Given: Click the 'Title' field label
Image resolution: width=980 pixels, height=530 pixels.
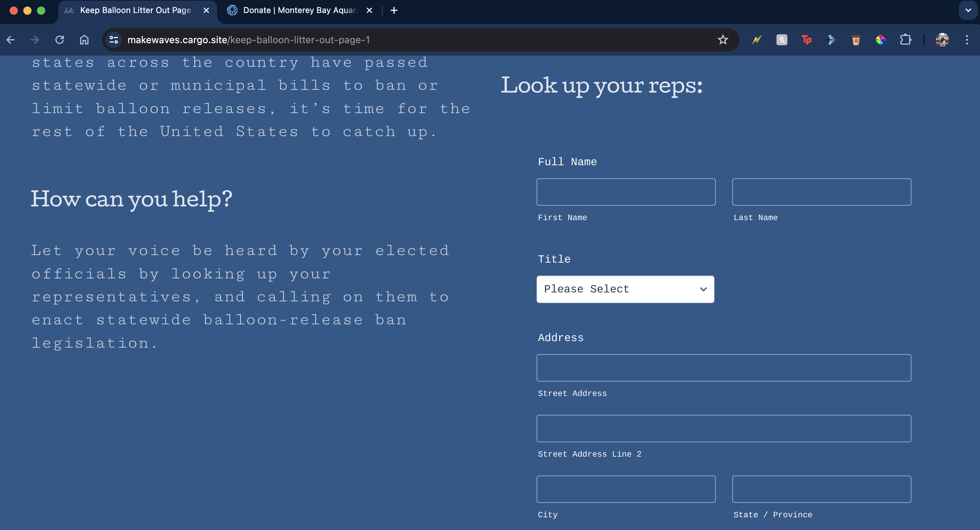Looking at the screenshot, I should (x=554, y=259).
